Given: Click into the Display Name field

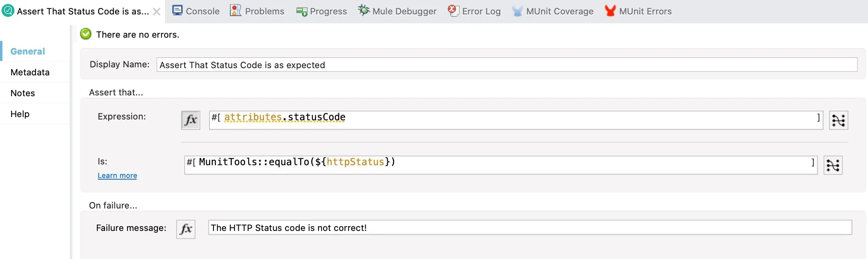Looking at the screenshot, I should (x=507, y=65).
